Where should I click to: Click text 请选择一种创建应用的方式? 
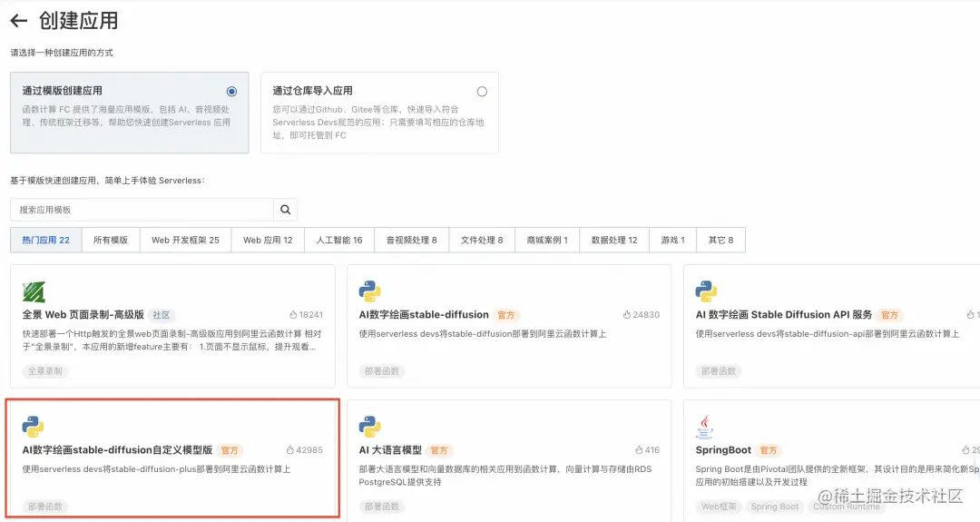tap(62, 53)
